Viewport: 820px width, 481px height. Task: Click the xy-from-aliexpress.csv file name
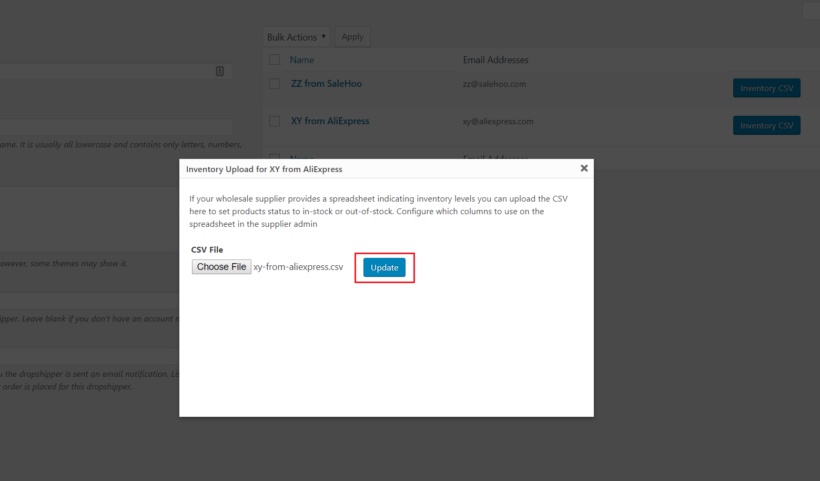[298, 267]
